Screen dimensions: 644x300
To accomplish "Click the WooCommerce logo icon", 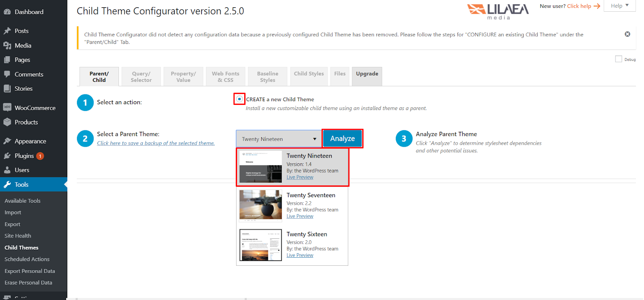I will click(7, 107).
